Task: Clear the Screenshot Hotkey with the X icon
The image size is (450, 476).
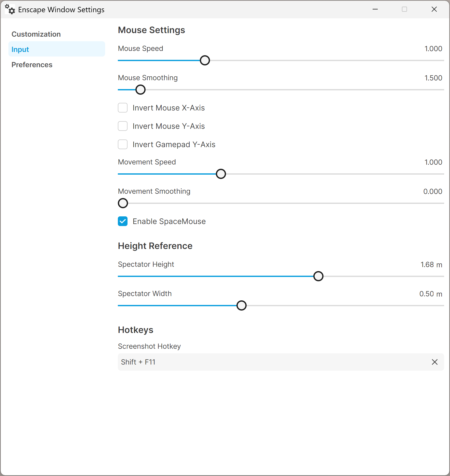Action: [435, 362]
